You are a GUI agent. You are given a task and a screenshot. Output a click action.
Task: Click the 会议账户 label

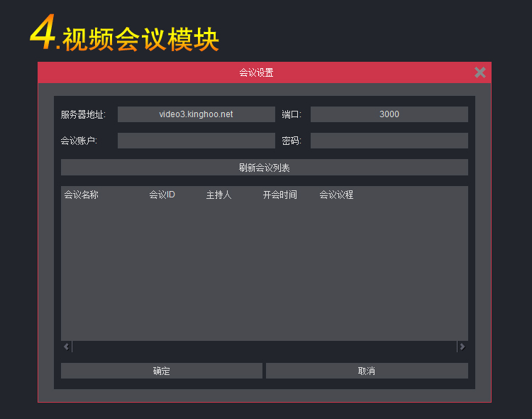[x=79, y=141]
